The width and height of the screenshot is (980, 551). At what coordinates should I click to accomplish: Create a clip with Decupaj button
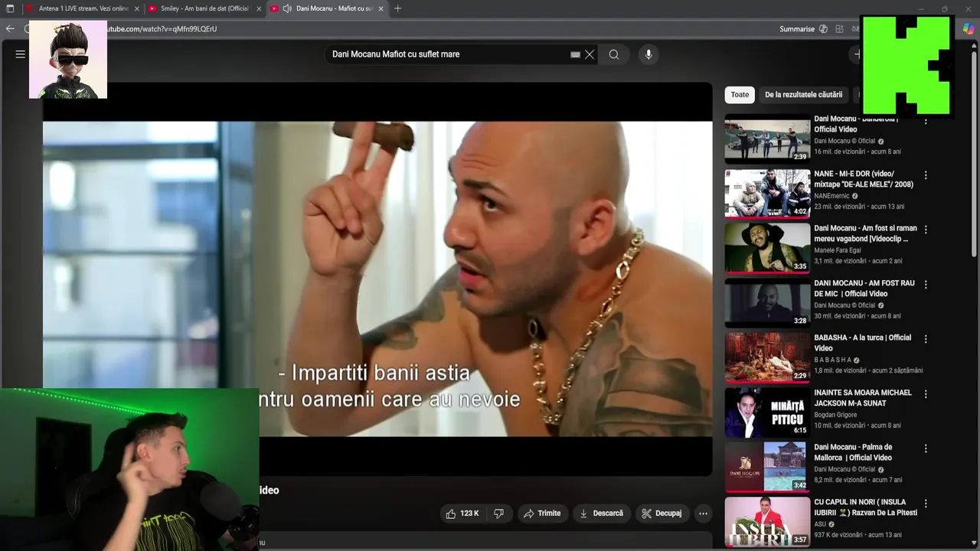[x=661, y=514]
